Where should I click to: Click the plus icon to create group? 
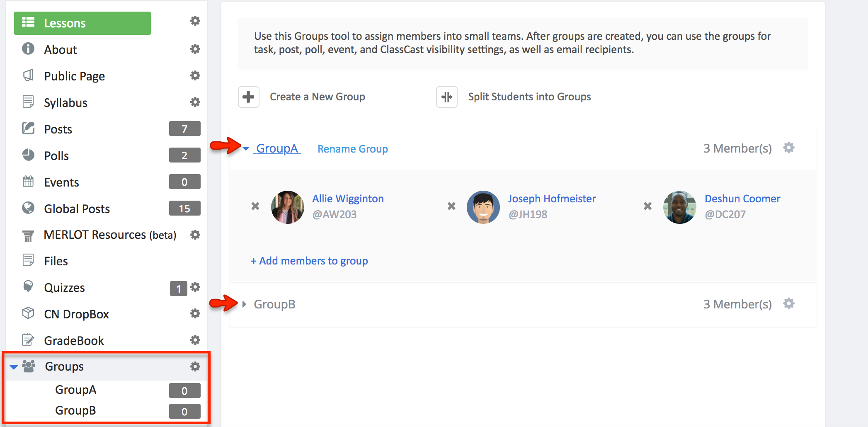[x=249, y=97]
